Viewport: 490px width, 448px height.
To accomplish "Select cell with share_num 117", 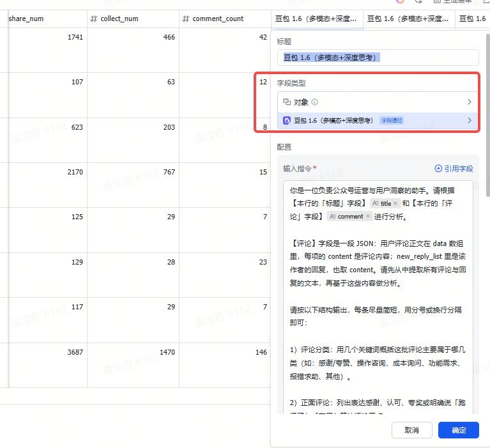I will point(47,320).
